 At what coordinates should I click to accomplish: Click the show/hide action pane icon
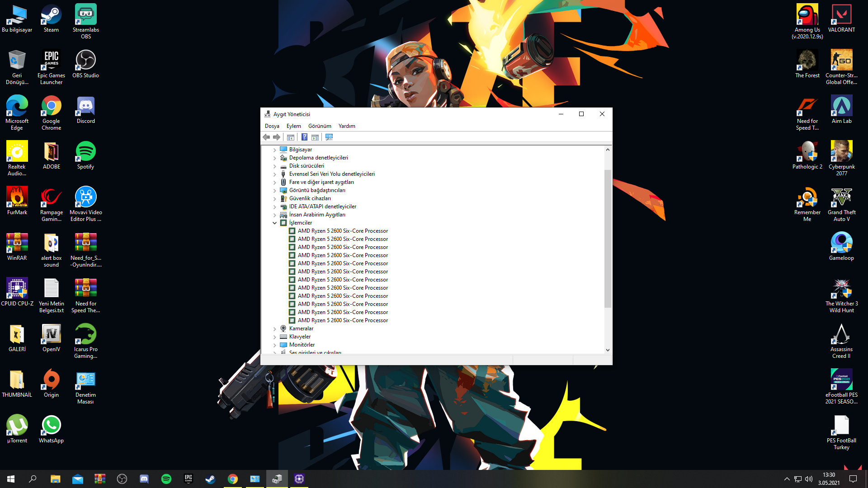[315, 137]
